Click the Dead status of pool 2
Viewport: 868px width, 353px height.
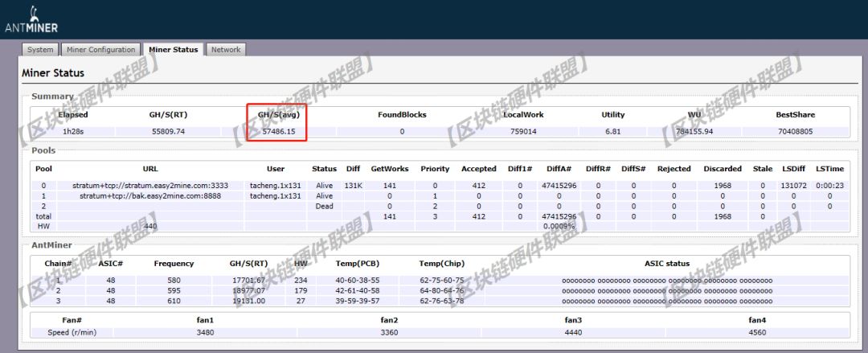pos(324,206)
